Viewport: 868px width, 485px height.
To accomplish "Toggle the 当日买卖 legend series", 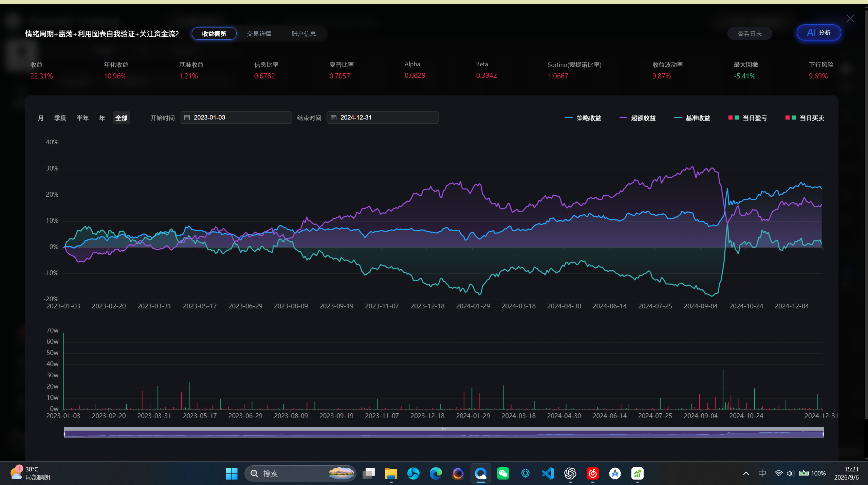I will pyautogui.click(x=805, y=118).
